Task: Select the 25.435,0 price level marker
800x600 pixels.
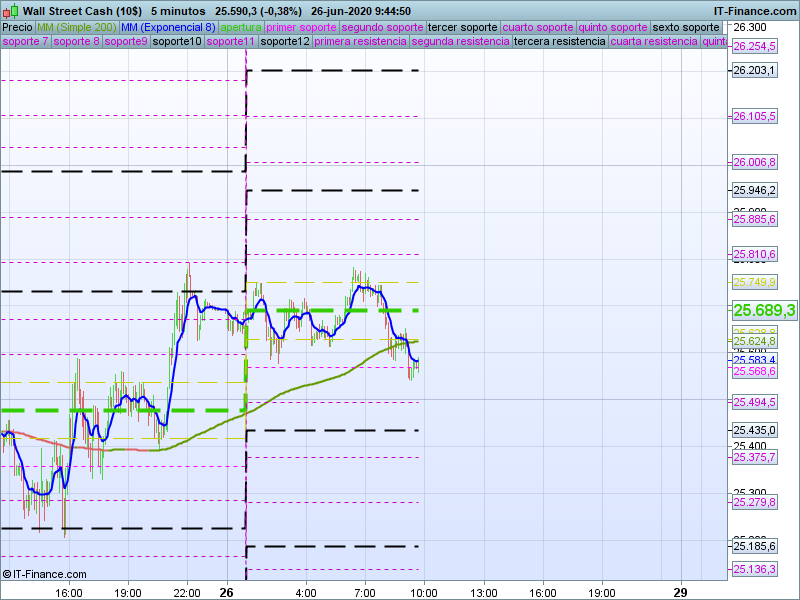Action: [x=754, y=430]
